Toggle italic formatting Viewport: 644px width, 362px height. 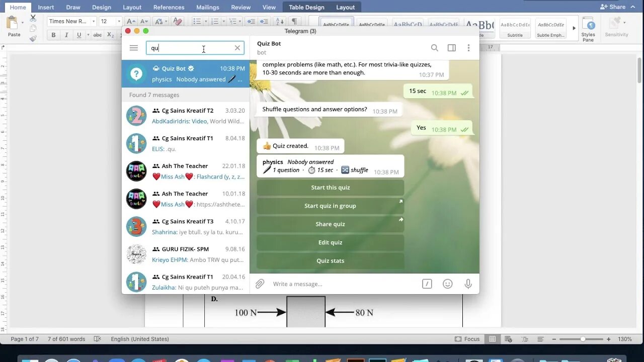tap(66, 35)
